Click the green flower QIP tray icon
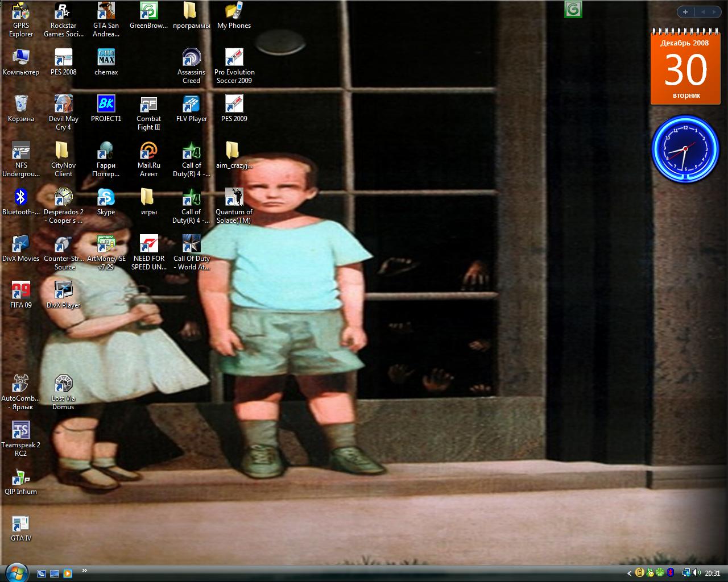This screenshot has width=728, height=582. pyautogui.click(x=660, y=573)
